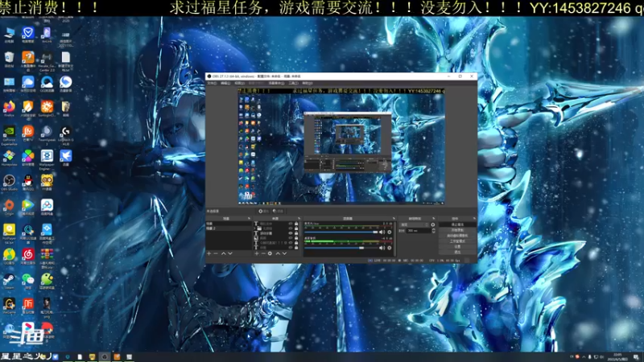Open WeGame desktop shortcut
This screenshot has height=362, width=644.
point(9,305)
